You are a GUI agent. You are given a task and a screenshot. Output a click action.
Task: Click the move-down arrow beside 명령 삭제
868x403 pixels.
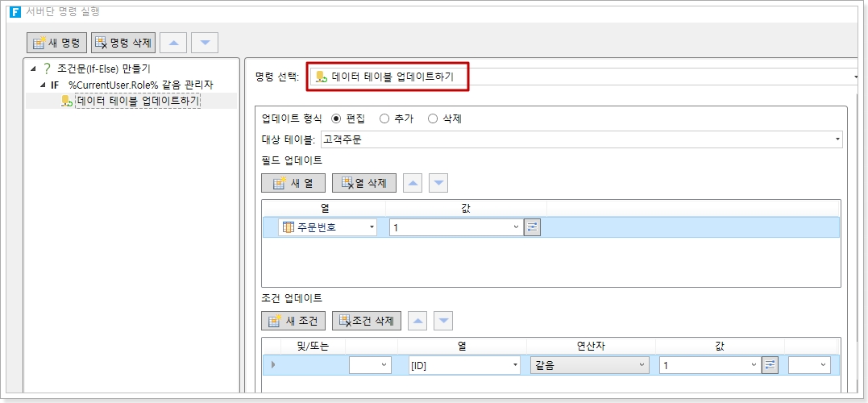205,43
